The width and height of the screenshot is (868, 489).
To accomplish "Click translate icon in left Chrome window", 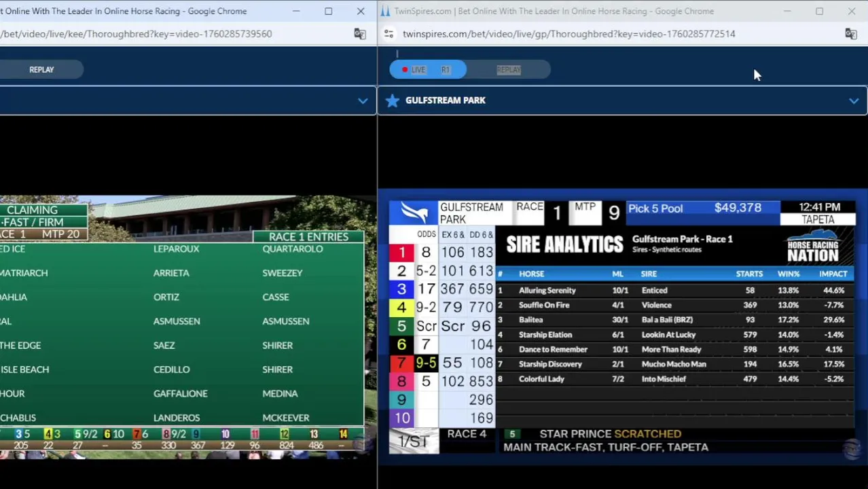I will tap(359, 34).
